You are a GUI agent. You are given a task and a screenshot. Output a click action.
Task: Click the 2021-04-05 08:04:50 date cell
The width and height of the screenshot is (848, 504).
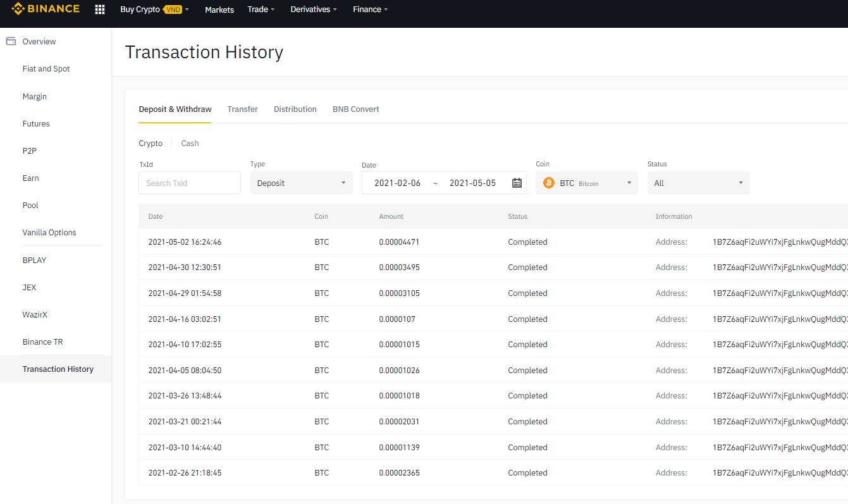(185, 371)
